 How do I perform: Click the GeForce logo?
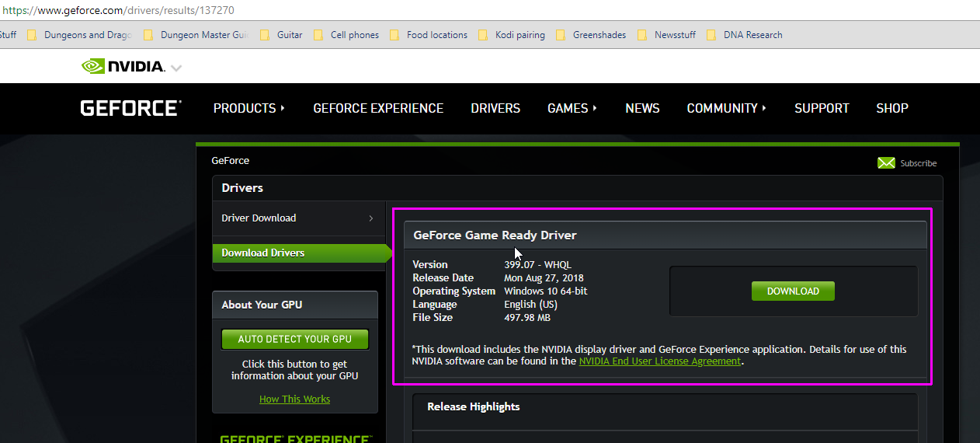pyautogui.click(x=130, y=108)
